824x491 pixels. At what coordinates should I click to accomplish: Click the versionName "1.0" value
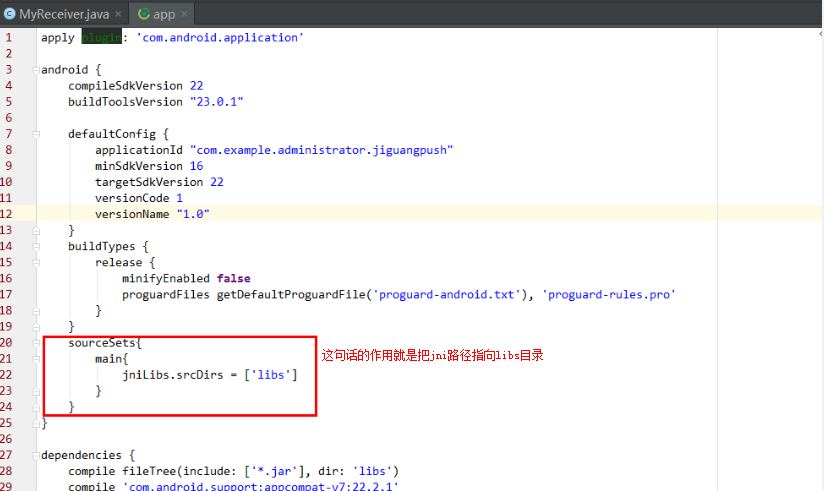pos(193,214)
